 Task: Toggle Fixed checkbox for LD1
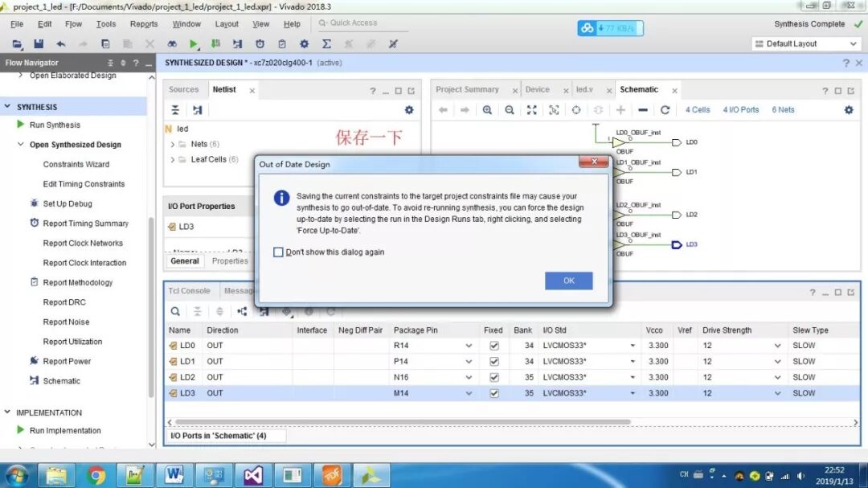493,362
